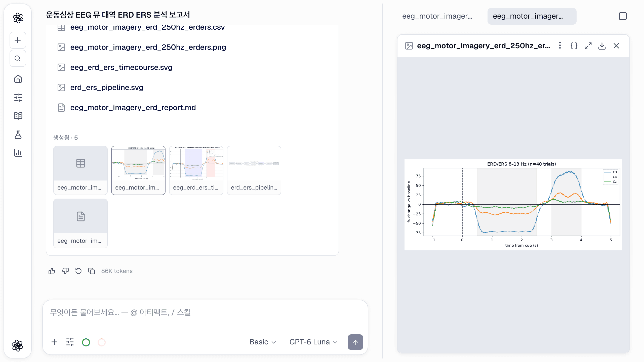Screen dimensions: 644x362
Task: Give thumbs up to the response
Action: coord(52,271)
